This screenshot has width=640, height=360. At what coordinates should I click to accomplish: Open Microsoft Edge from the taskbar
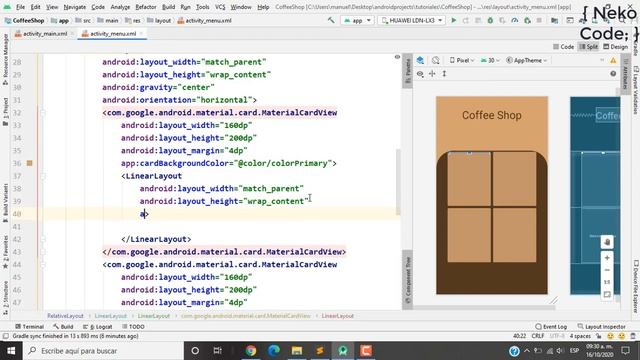[274, 351]
